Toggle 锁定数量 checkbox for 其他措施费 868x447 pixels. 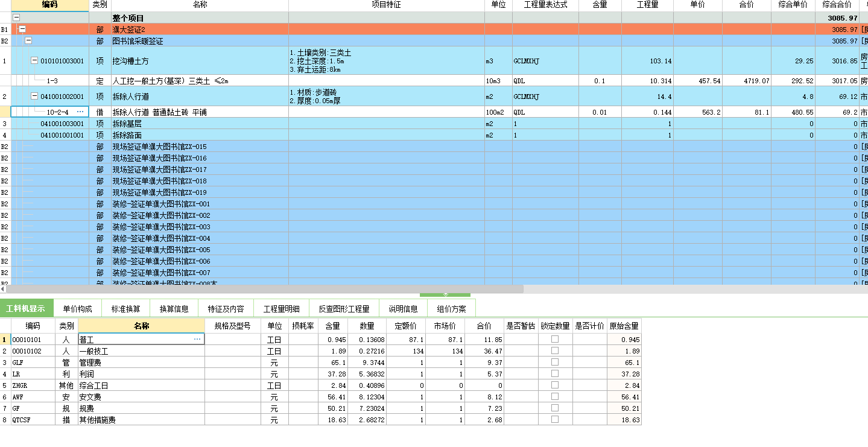click(x=555, y=419)
